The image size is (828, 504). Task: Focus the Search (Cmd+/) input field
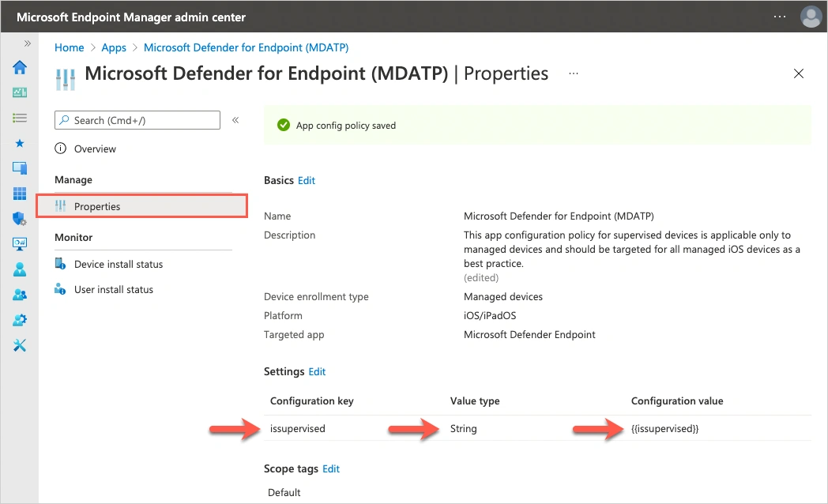[142, 120]
